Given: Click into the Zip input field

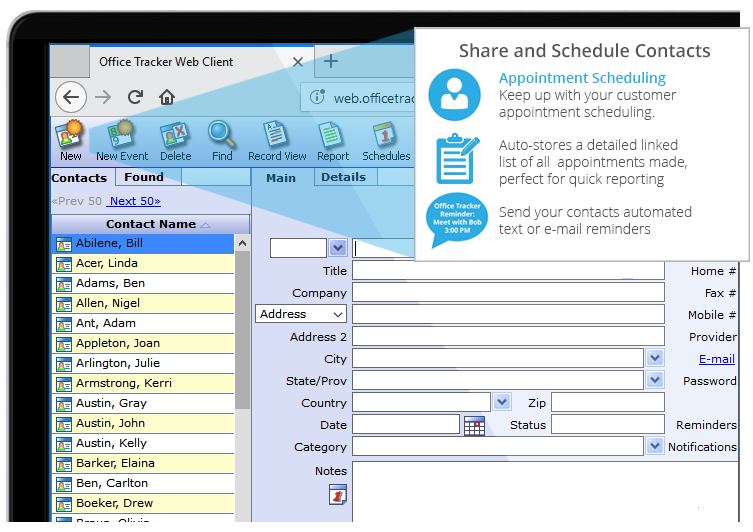Looking at the screenshot, I should tap(608, 402).
